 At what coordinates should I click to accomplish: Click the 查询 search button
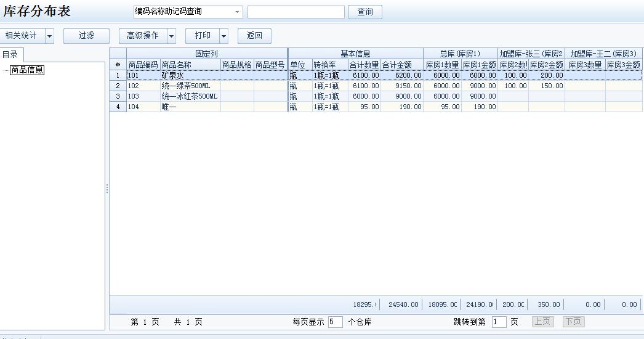point(365,12)
